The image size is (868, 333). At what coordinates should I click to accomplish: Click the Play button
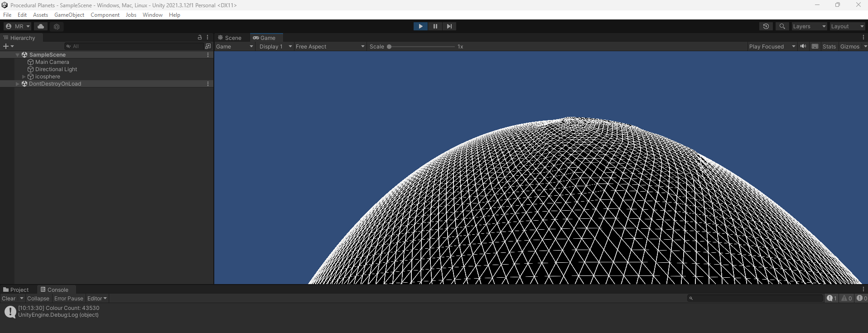point(420,26)
